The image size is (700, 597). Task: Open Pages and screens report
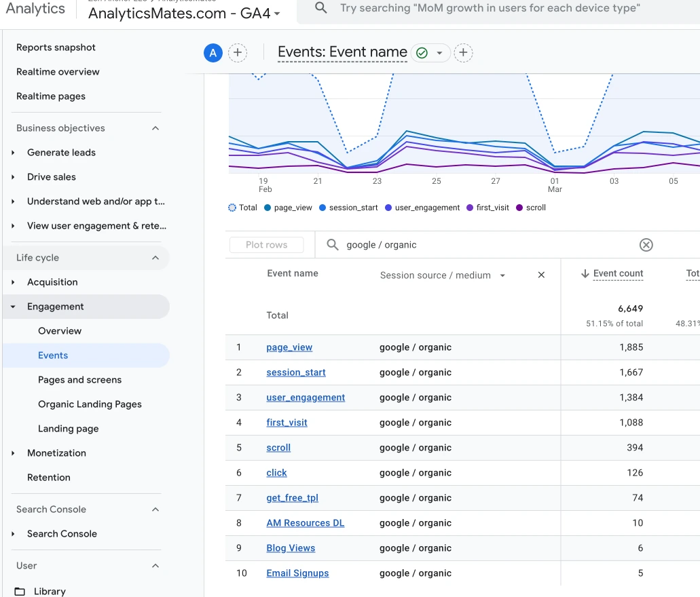pyautogui.click(x=80, y=380)
